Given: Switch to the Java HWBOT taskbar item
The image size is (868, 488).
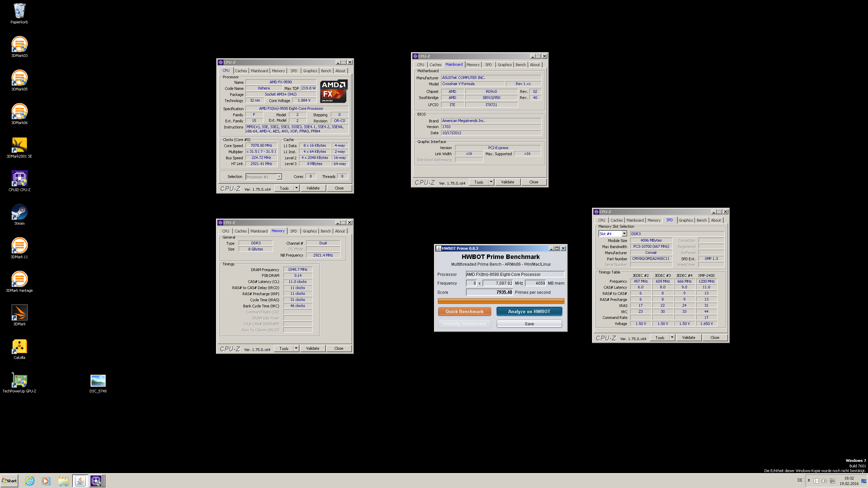Looking at the screenshot, I should (x=80, y=481).
